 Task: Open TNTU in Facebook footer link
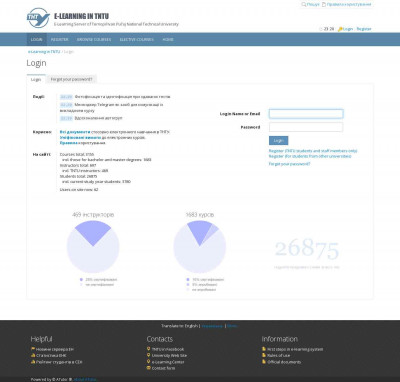click(x=168, y=349)
